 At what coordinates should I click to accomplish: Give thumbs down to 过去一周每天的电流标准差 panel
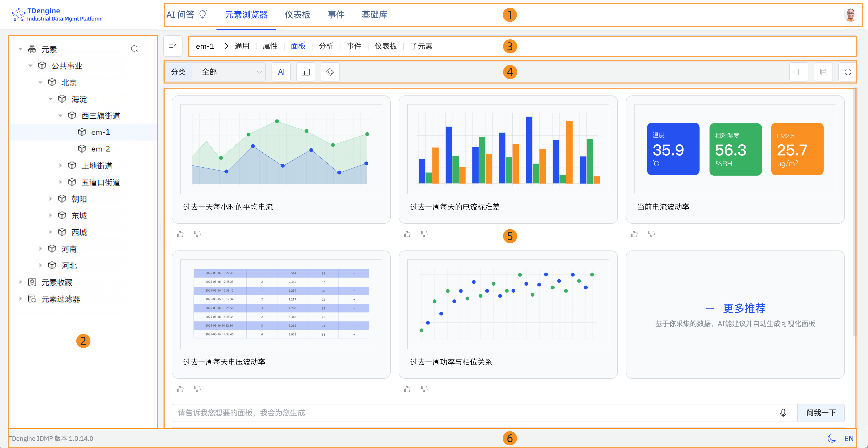click(x=424, y=234)
